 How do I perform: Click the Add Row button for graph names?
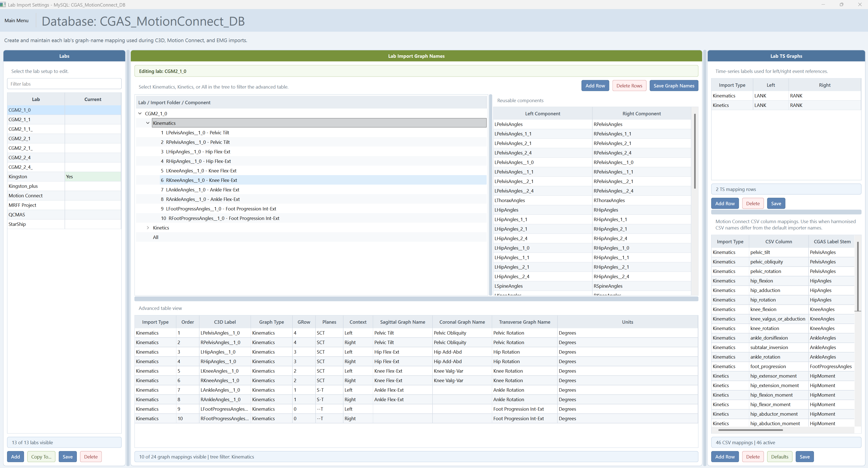tap(595, 86)
